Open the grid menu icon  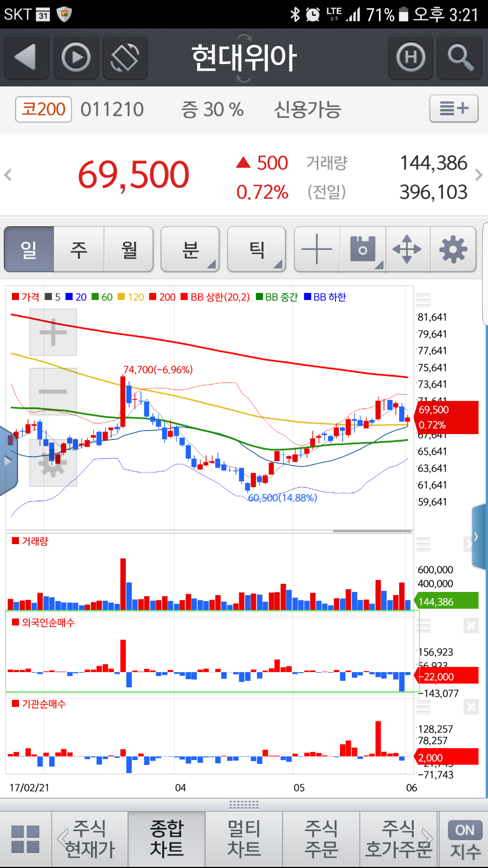25,839
